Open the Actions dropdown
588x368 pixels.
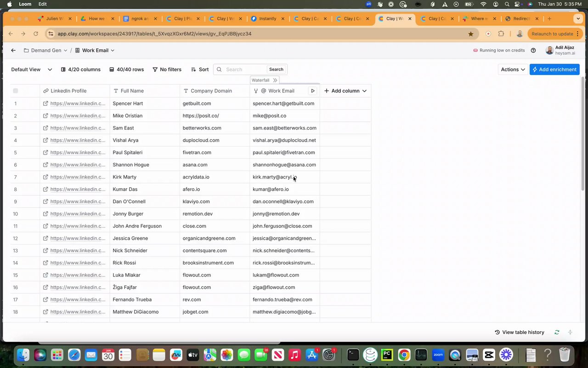tap(513, 69)
